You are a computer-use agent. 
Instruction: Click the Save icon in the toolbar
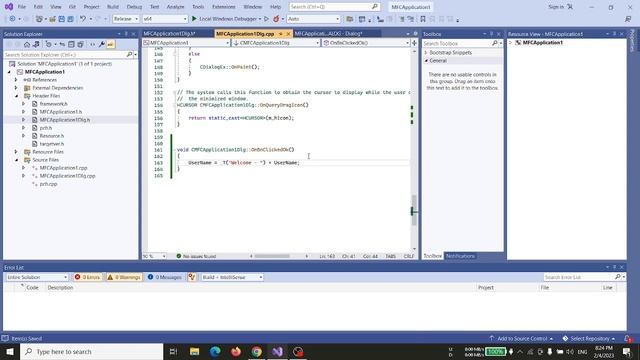[62, 19]
